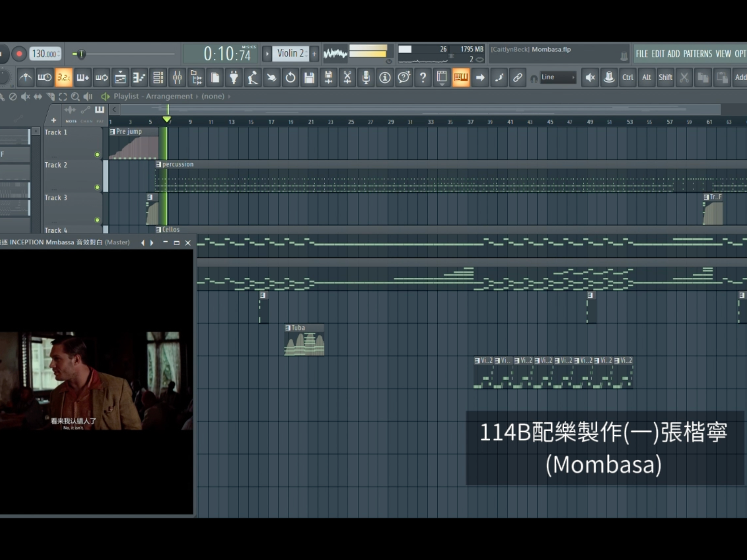
Task: Click the 130.000 tempo field
Action: click(45, 54)
